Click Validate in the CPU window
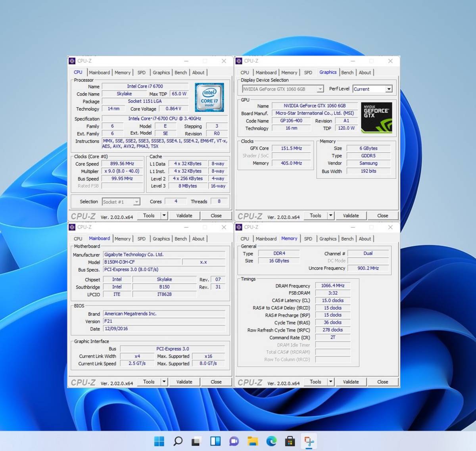Viewport: 476px width, 451px height. tap(184, 215)
